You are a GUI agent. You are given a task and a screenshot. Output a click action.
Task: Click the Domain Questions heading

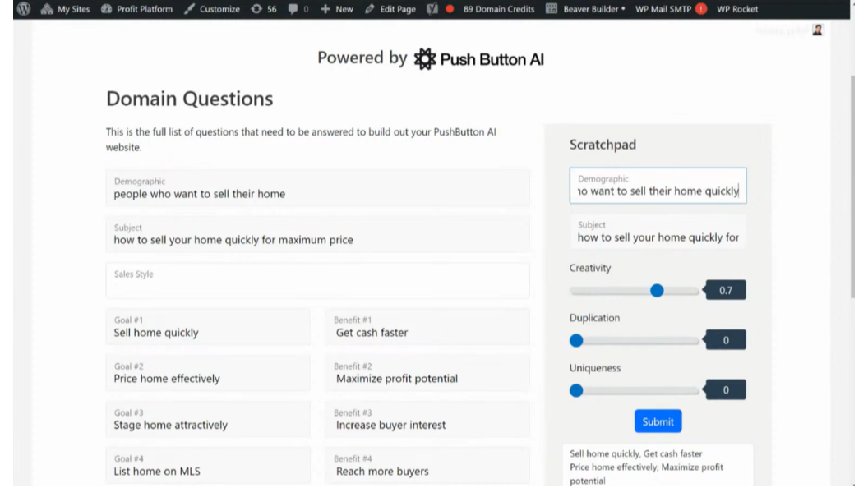click(189, 99)
